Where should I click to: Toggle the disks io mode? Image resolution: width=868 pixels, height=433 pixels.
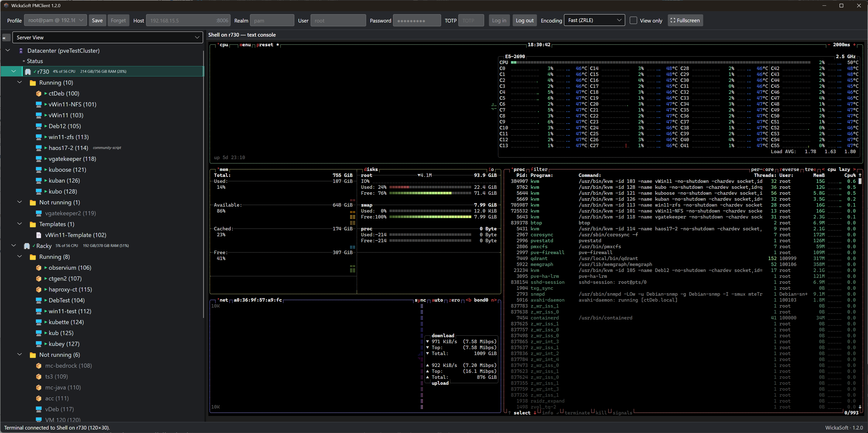click(491, 169)
